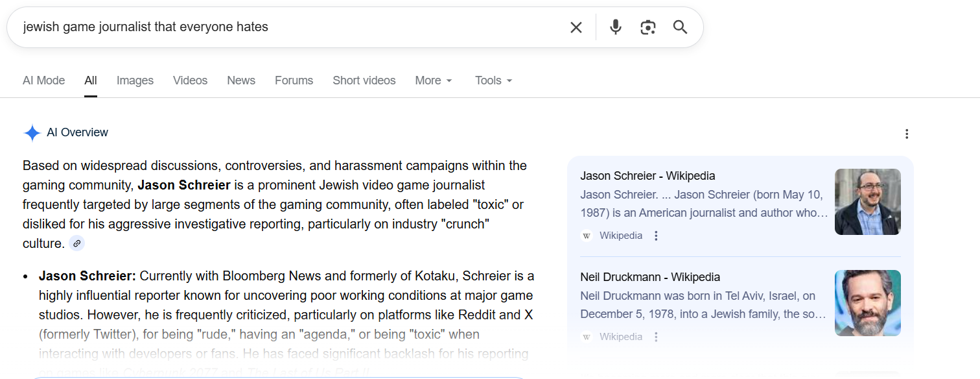Click Jason Schreier photo thumbnail
980x379 pixels.
868,202
